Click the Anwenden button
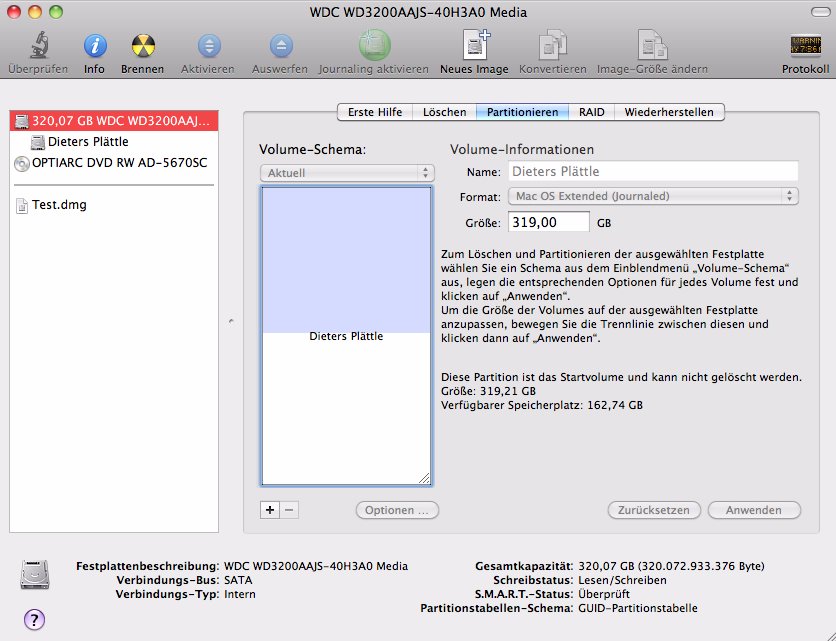The height and width of the screenshot is (641, 836). (x=754, y=510)
